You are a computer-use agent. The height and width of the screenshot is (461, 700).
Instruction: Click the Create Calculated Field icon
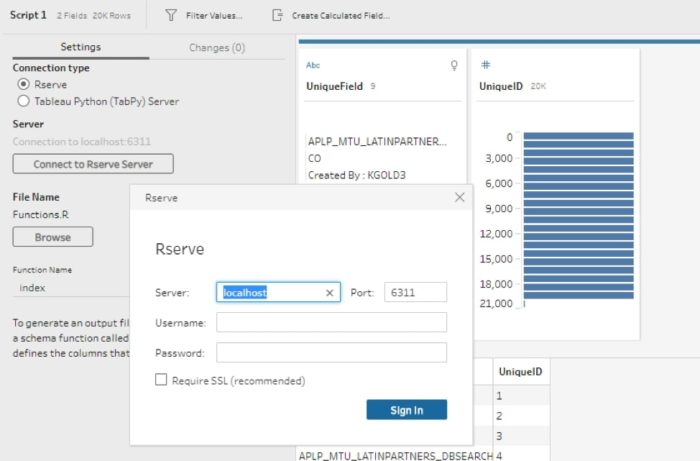[x=277, y=16]
